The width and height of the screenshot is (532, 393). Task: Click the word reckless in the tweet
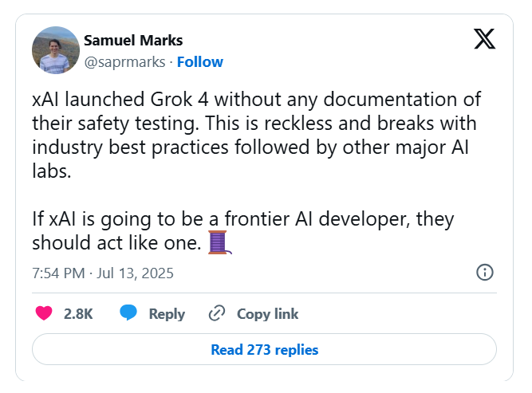(298, 123)
